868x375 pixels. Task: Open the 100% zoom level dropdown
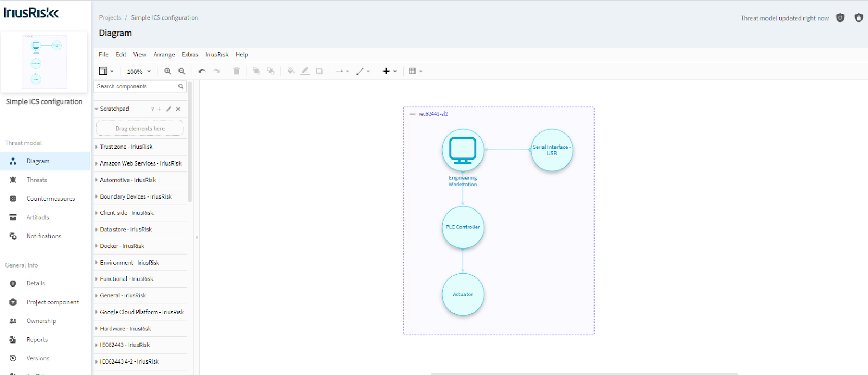pyautogui.click(x=139, y=72)
